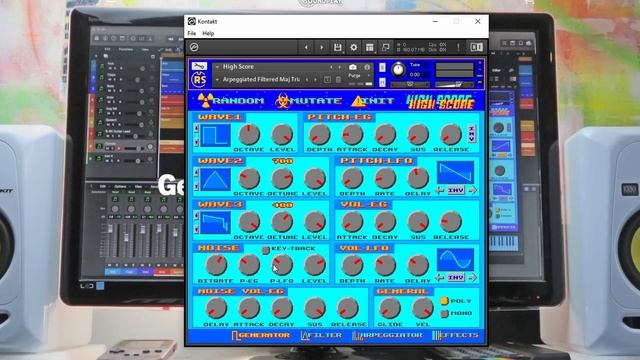Click the Wave1 square waveform display
640x360 pixels.
pos(215,135)
